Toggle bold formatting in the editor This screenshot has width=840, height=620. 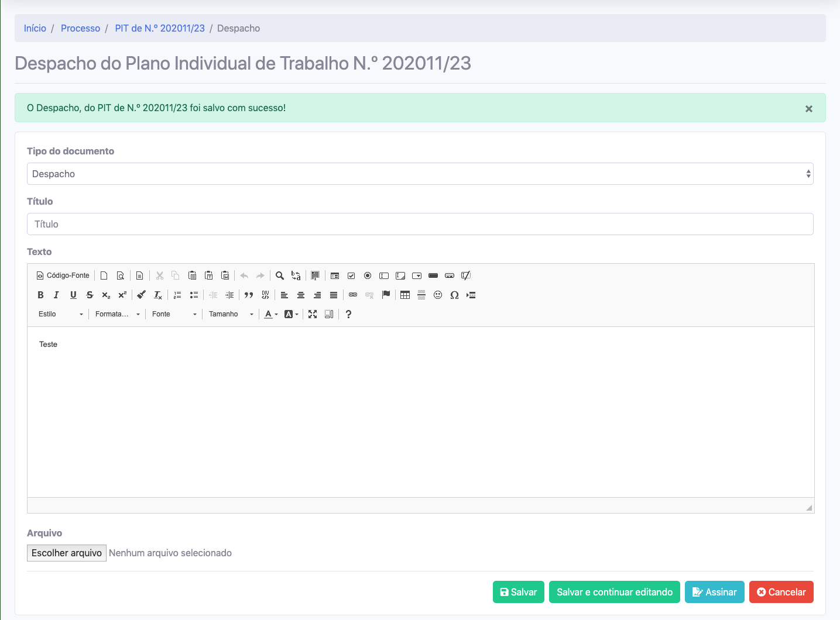(x=40, y=295)
